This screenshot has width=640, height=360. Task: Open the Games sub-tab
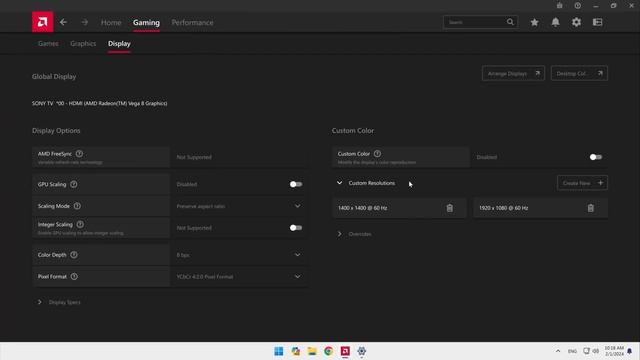click(48, 44)
